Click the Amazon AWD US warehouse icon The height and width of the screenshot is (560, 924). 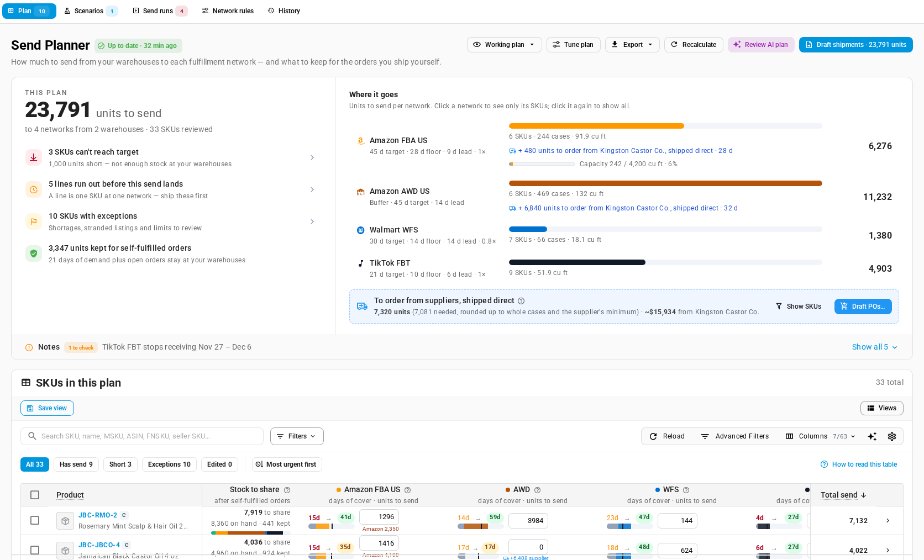pos(360,192)
